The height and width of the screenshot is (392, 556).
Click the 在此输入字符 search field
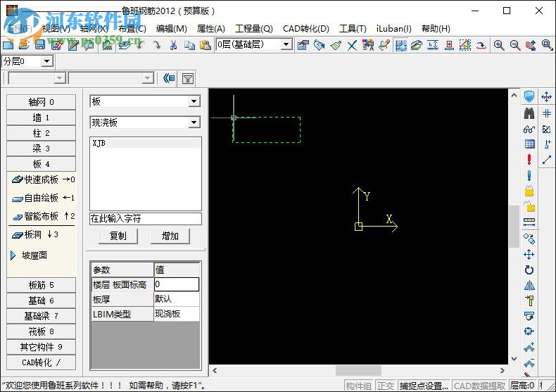(146, 219)
